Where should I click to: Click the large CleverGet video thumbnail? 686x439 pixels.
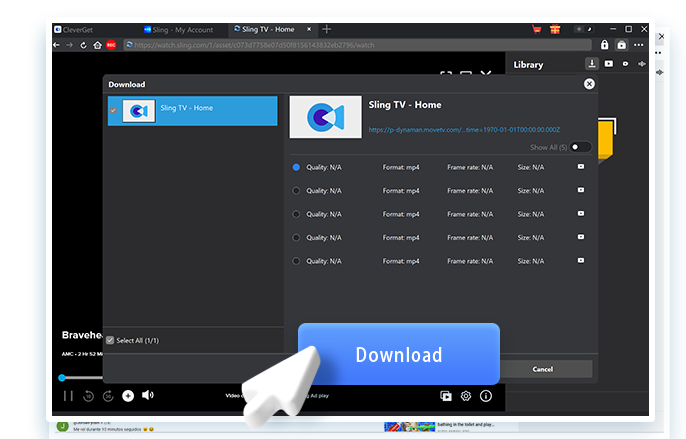(326, 117)
